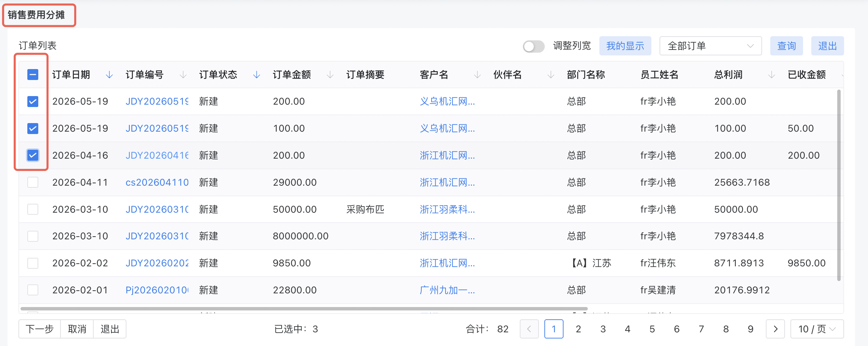Click the 取消 button
The height and width of the screenshot is (346, 868).
[77, 329]
